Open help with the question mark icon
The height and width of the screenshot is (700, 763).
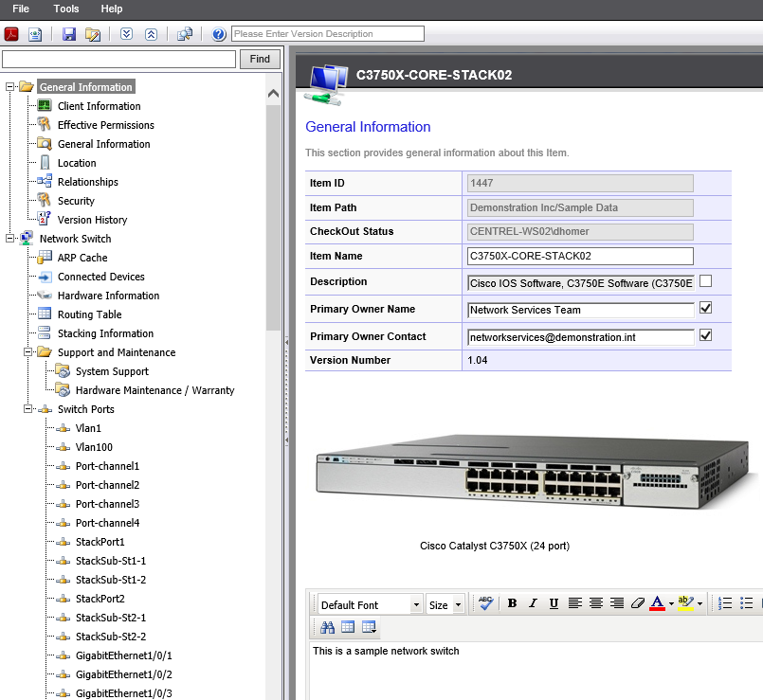[218, 34]
